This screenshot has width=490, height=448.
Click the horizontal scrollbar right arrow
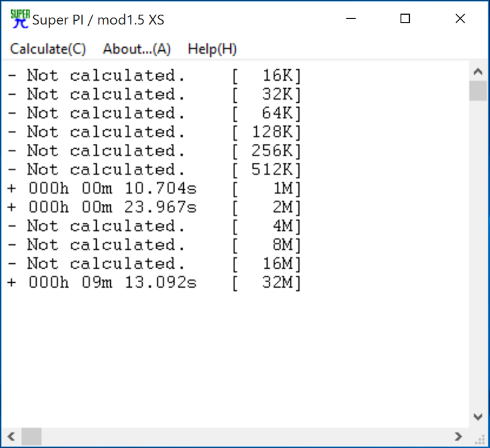[x=458, y=436]
